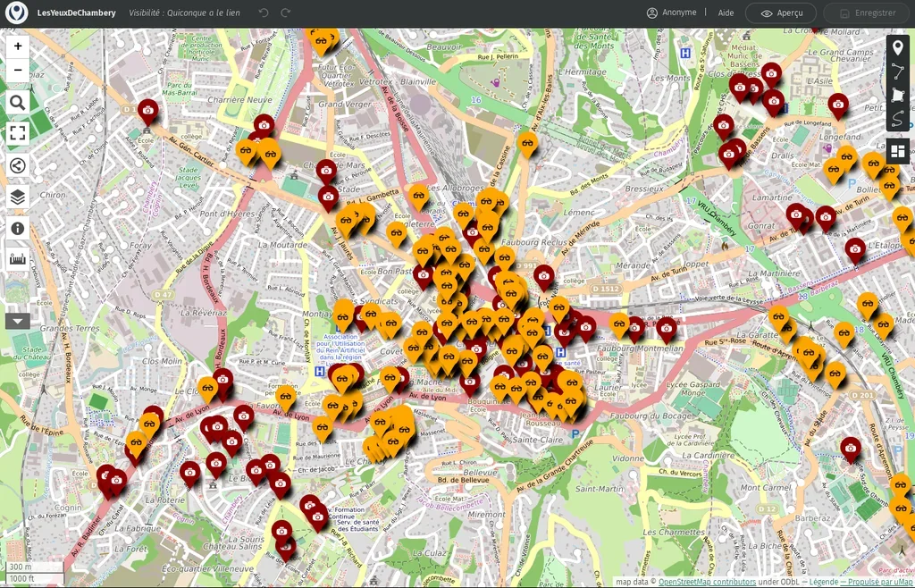
Task: Open visibility setting Quiconque a le lien
Action: pyautogui.click(x=185, y=13)
